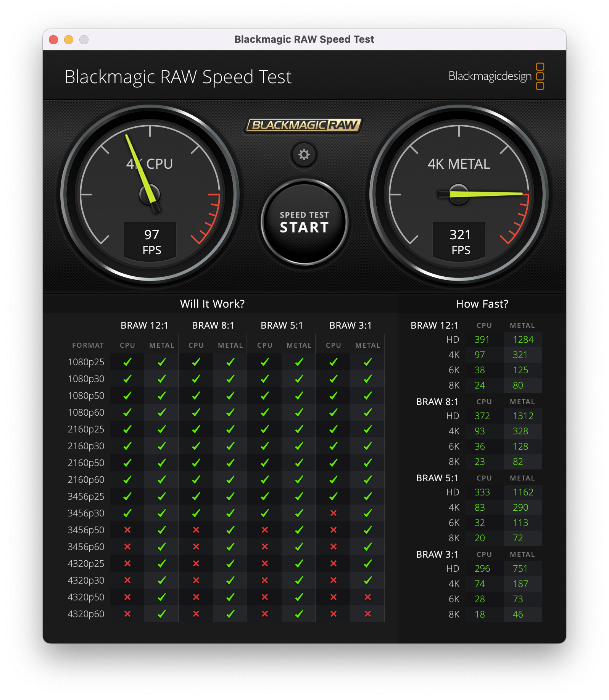This screenshot has height=700, width=609.
Task: Click the Speed Test START button
Action: coord(304,222)
